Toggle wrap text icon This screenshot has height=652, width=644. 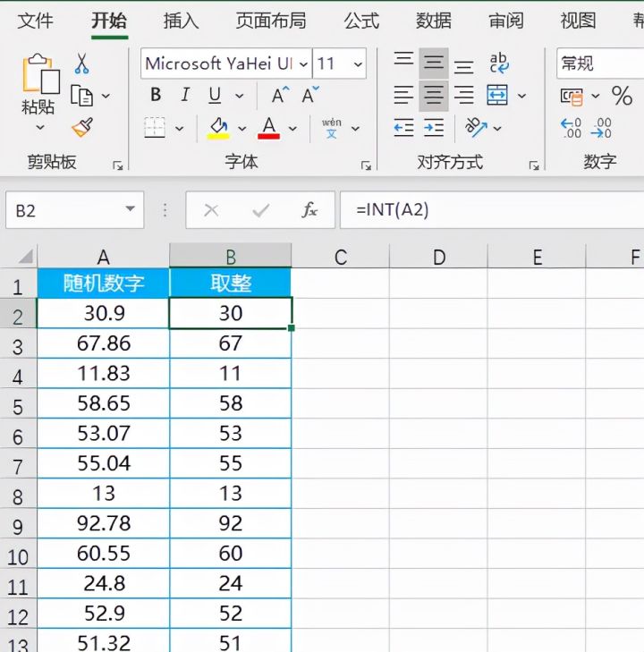click(x=498, y=64)
